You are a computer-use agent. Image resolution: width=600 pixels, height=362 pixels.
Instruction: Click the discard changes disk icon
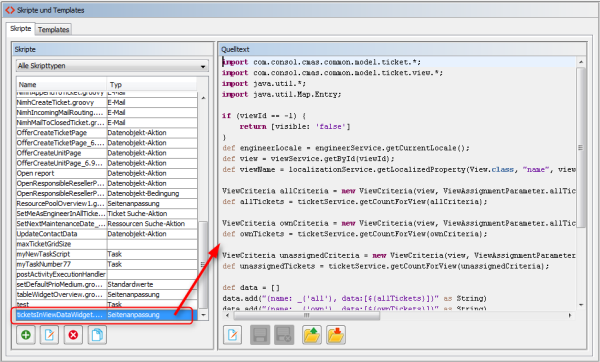point(284,335)
